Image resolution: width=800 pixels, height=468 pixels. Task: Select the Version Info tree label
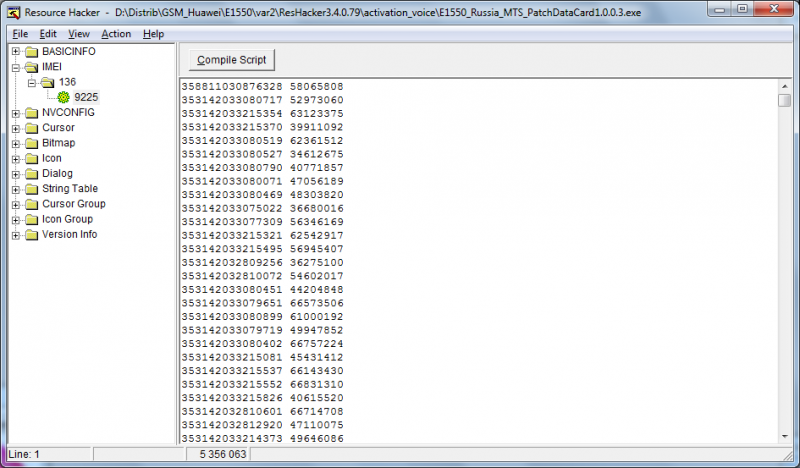(x=70, y=234)
